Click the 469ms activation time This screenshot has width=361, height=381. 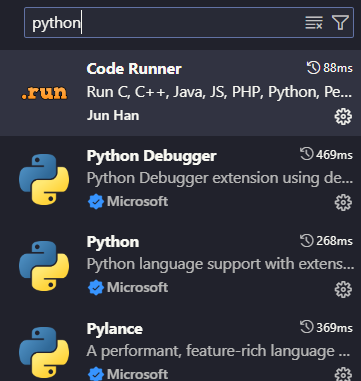point(334,155)
